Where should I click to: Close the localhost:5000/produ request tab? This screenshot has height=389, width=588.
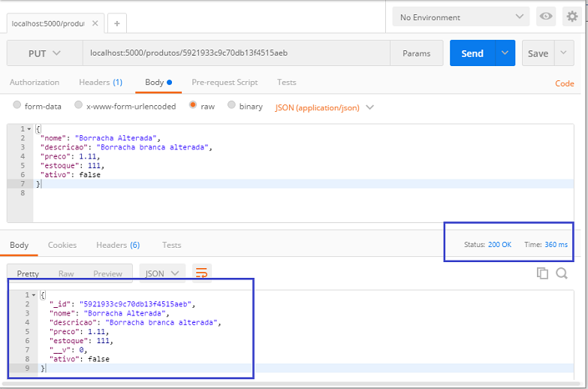(x=95, y=23)
